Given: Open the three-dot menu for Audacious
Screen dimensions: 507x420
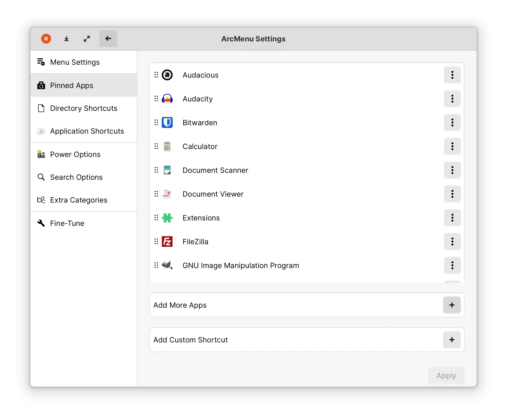Looking at the screenshot, I should 452,75.
